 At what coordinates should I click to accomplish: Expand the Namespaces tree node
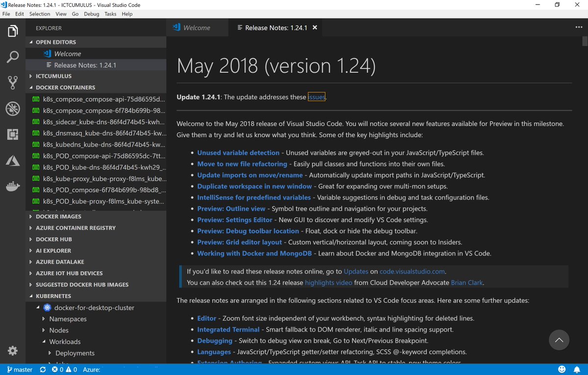(x=45, y=319)
